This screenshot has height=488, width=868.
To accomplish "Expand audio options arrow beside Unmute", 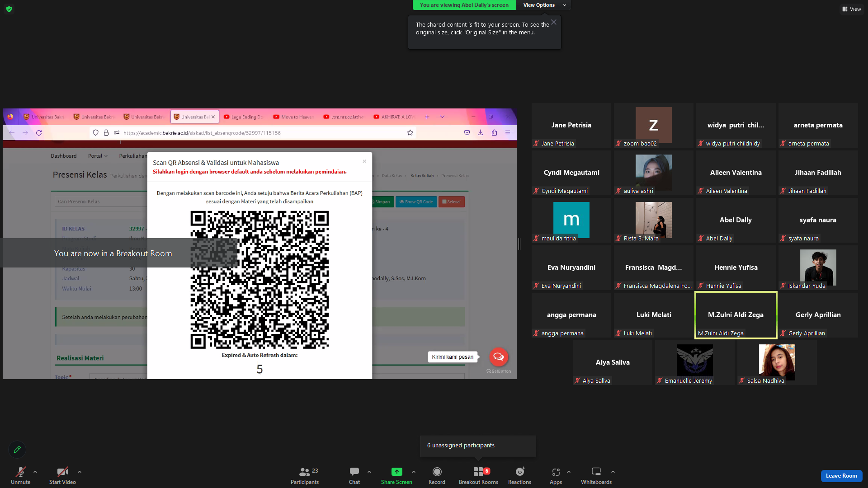I will click(x=35, y=472).
